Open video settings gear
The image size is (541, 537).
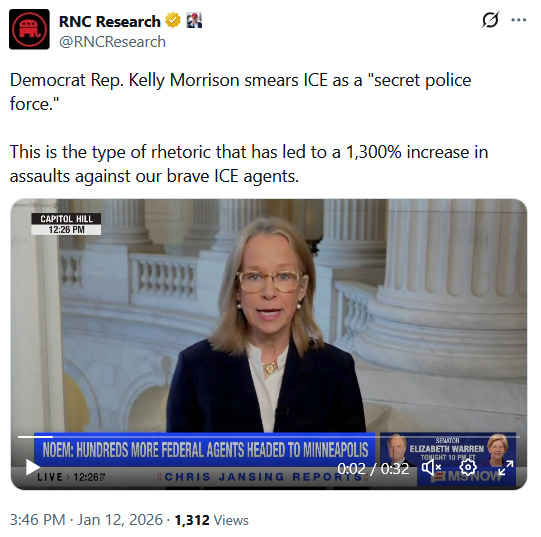pyautogui.click(x=468, y=468)
